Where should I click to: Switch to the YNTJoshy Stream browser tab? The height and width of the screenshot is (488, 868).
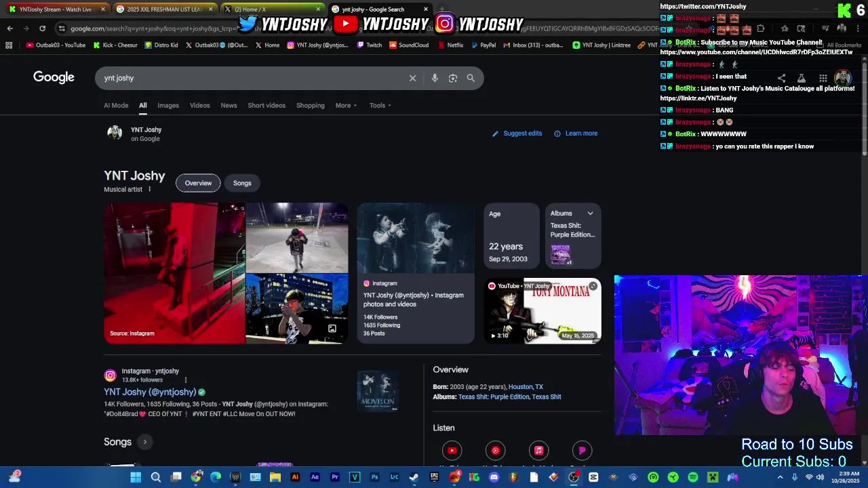pyautogui.click(x=56, y=9)
